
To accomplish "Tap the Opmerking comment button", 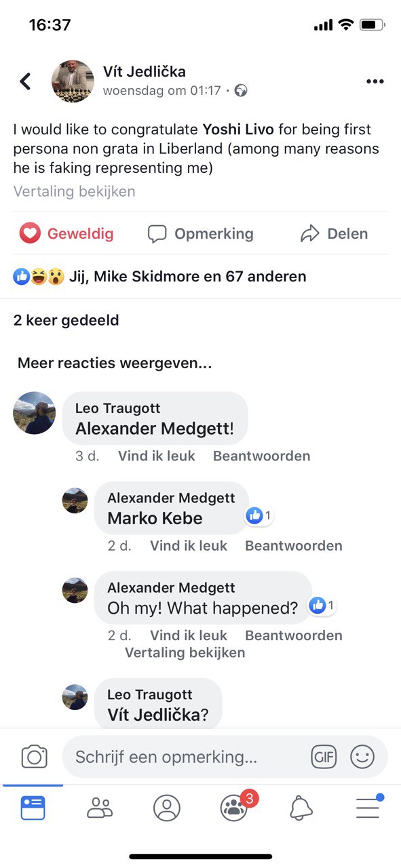I will pyautogui.click(x=201, y=234).
